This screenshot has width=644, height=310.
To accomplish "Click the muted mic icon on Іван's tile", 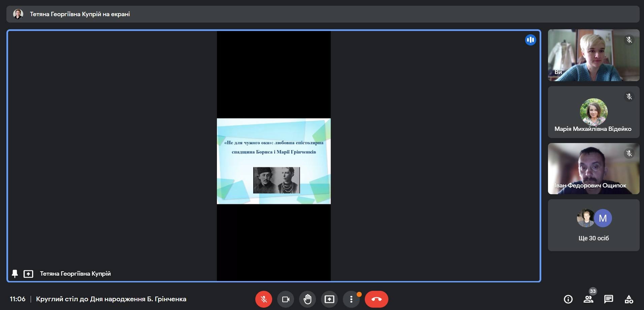I will [629, 153].
